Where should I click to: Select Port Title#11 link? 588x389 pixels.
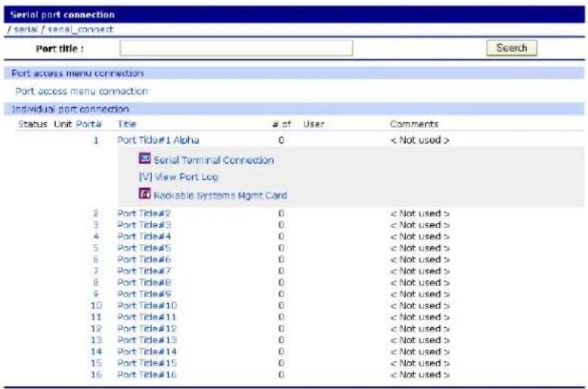[x=147, y=317]
